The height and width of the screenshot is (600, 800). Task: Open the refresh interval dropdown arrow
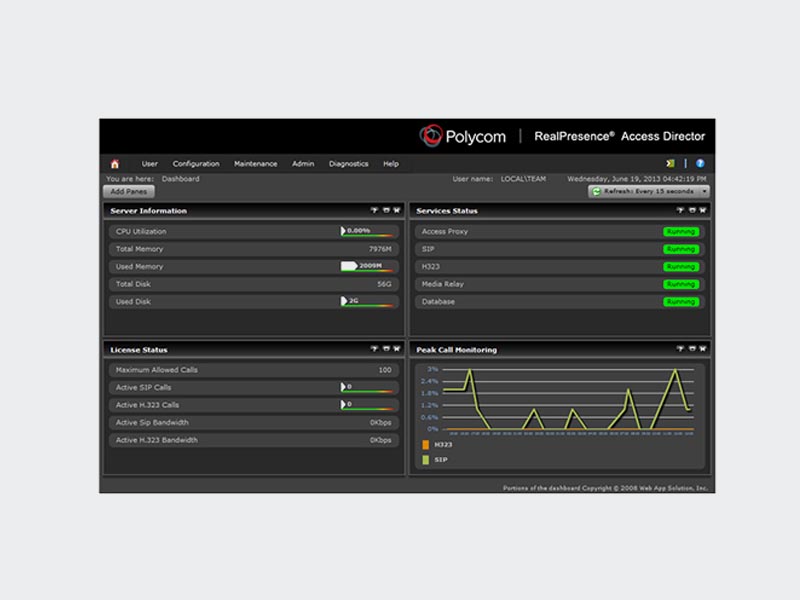704,191
